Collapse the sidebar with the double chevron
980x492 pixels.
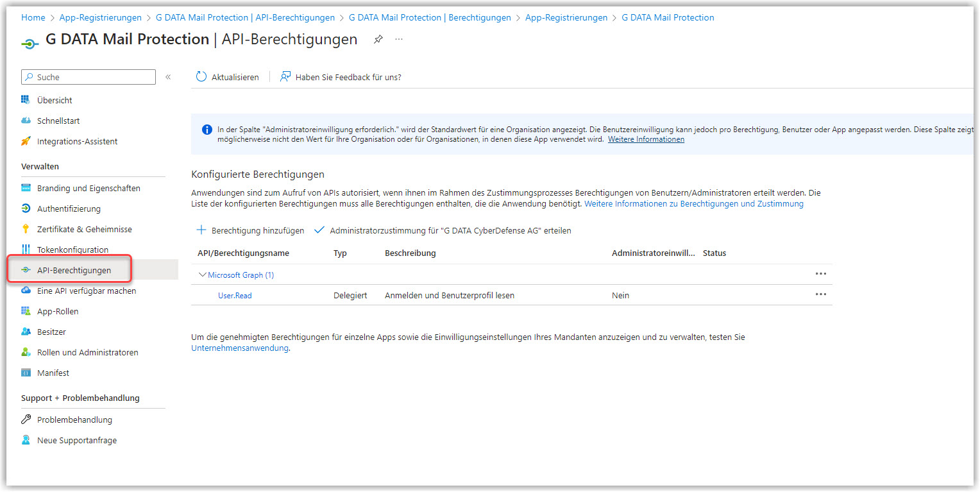(x=168, y=77)
